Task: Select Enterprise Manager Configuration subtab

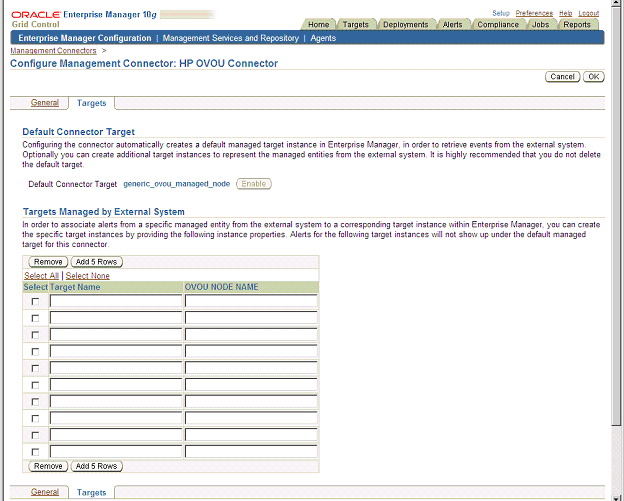Action: coord(85,38)
